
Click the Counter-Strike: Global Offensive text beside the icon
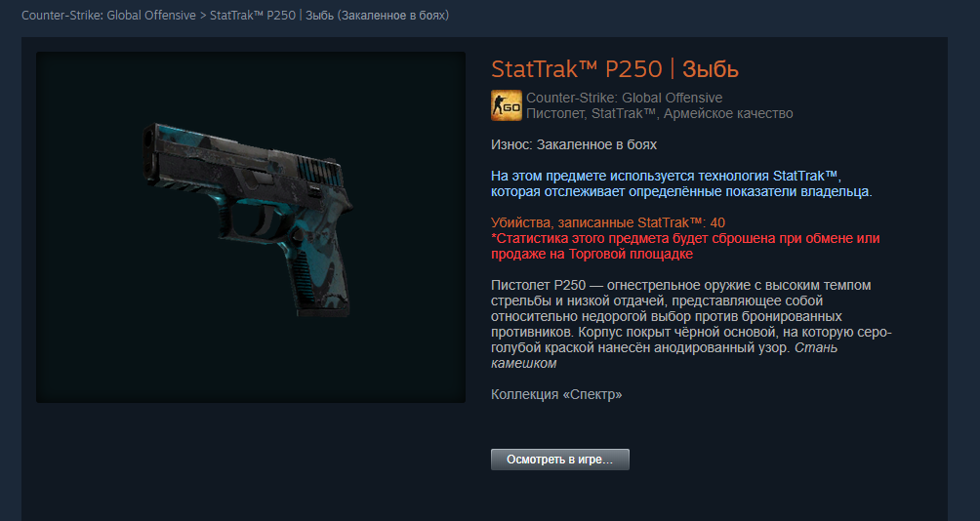625,98
